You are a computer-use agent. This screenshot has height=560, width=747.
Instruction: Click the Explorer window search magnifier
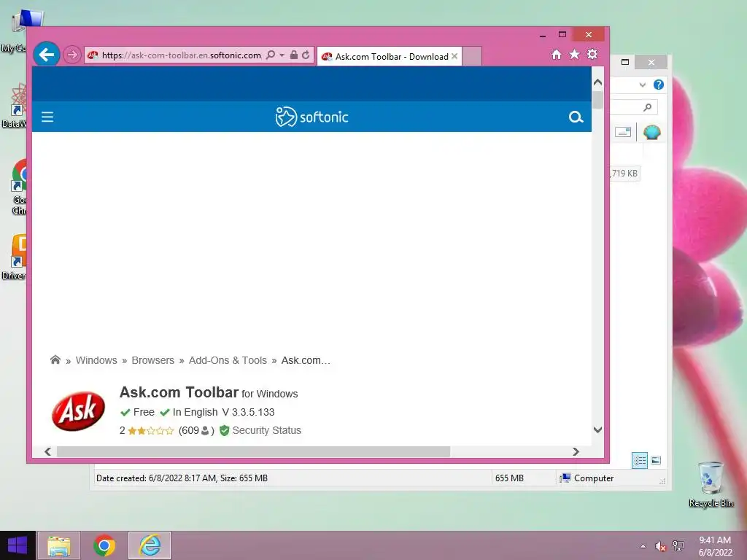pyautogui.click(x=647, y=108)
